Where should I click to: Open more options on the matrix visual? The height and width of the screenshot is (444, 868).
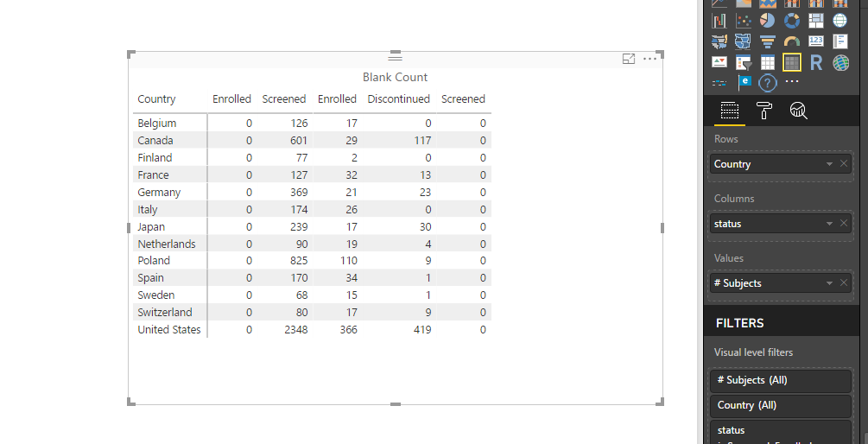click(649, 59)
